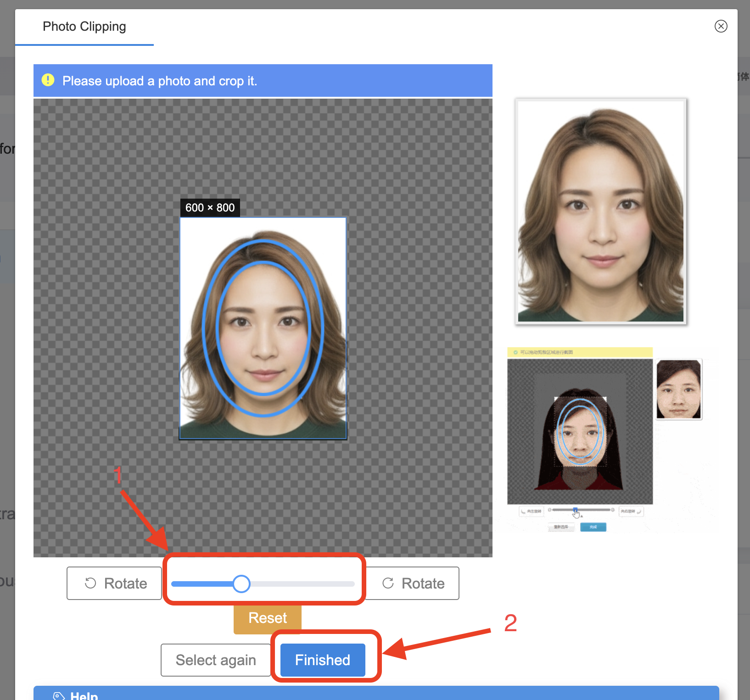The image size is (750, 700).
Task: Choose Select again to pick another photo
Action: pyautogui.click(x=215, y=660)
